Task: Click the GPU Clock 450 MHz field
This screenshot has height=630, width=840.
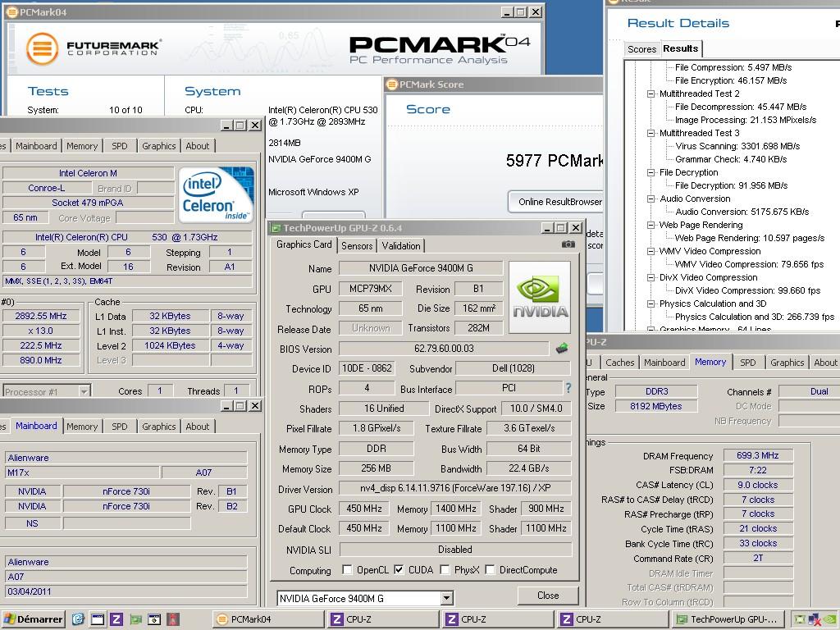Action: point(364,509)
